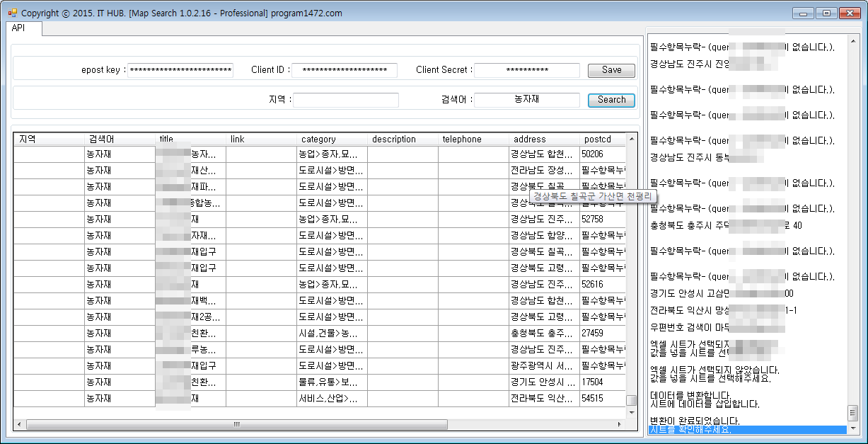Select the Client Secret text box
This screenshot has height=444, width=868.
526,70
